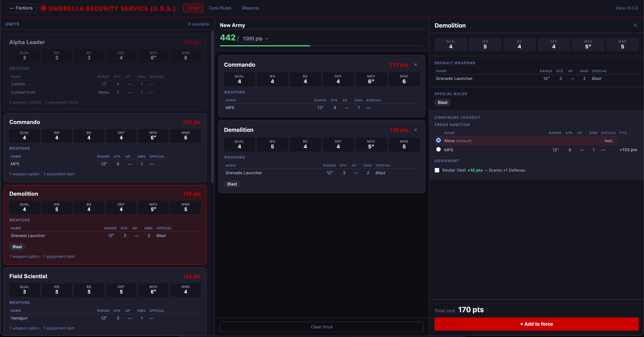644x337 pixels.
Task: Click the Blast tag under Special Rules
Action: coord(443,103)
